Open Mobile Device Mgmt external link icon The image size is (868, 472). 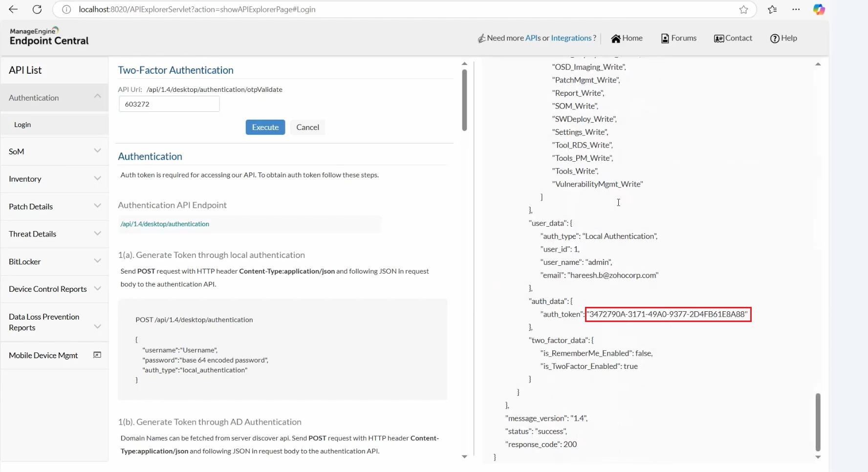[97, 355]
